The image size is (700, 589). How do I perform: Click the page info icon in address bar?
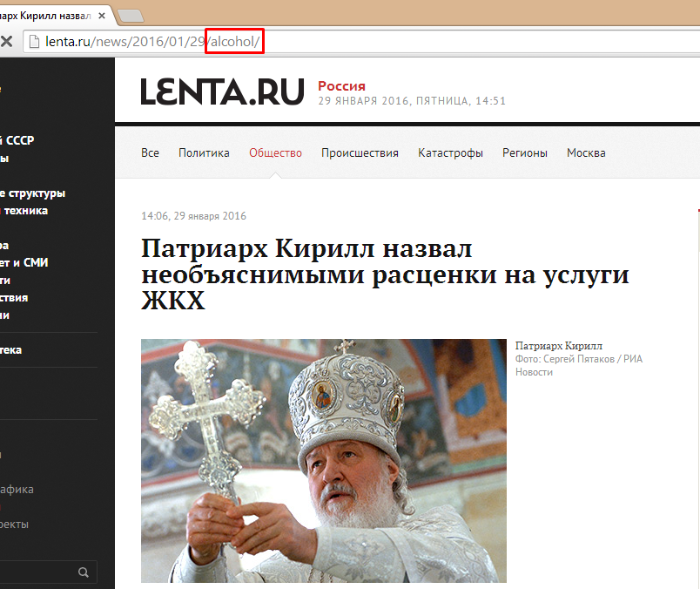tap(33, 41)
